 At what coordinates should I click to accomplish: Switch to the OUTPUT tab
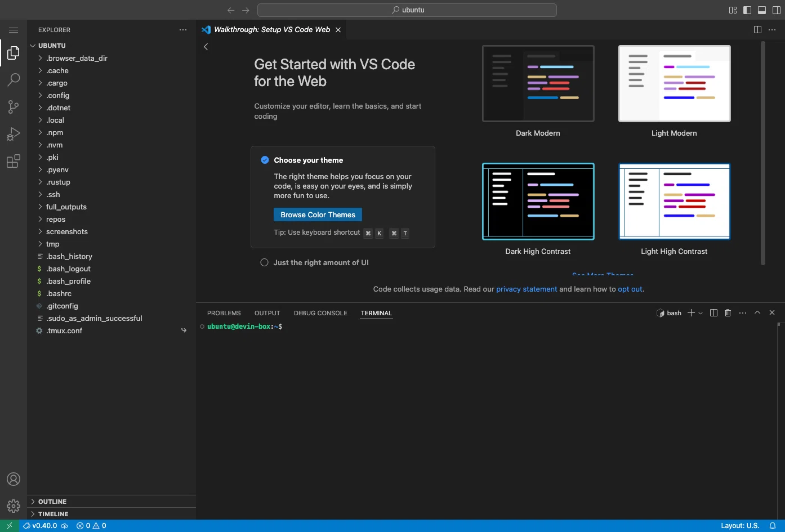(x=267, y=313)
